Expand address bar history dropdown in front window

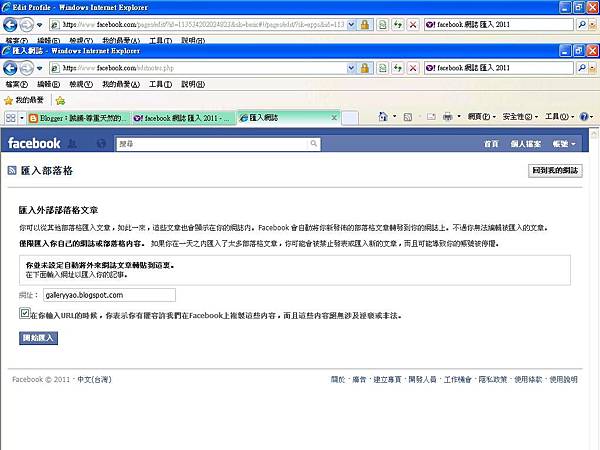pos(351,68)
